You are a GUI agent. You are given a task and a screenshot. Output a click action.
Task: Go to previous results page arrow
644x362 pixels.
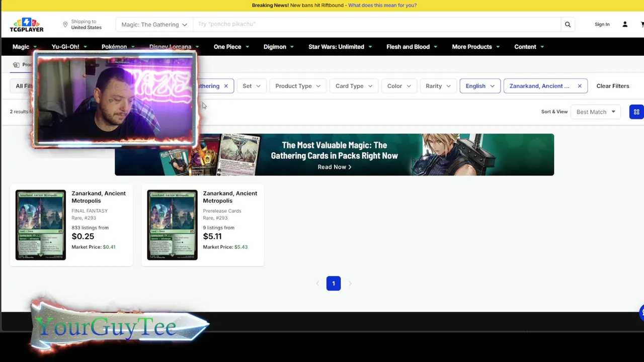tap(317, 284)
